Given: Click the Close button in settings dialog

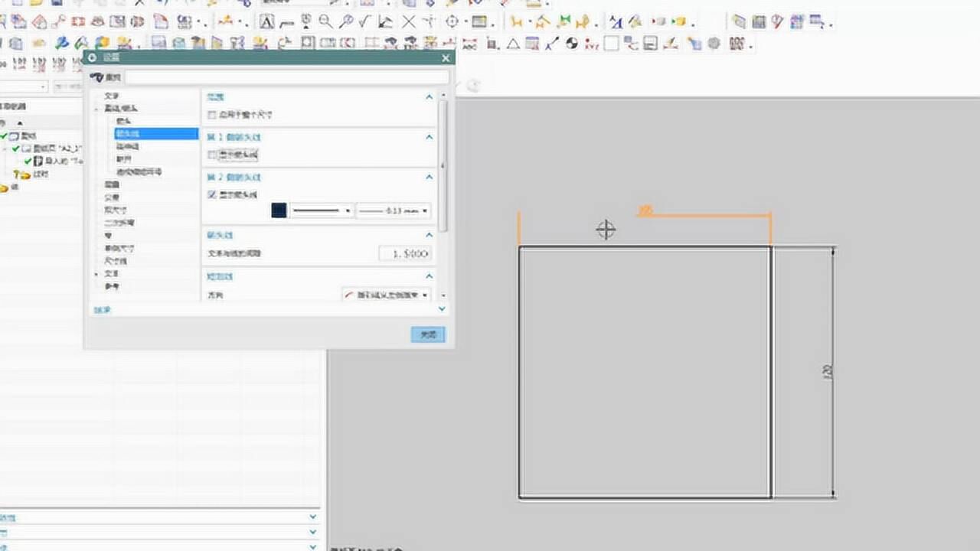Looking at the screenshot, I should point(427,334).
